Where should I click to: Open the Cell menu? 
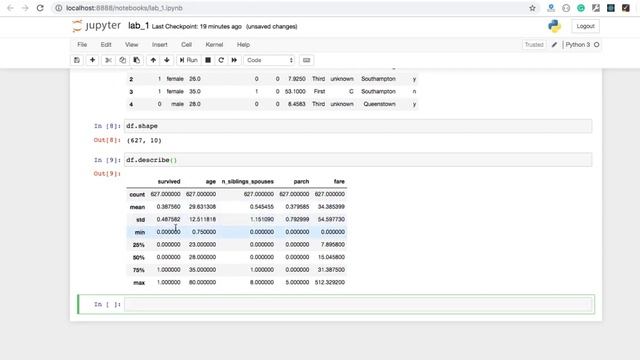point(187,44)
